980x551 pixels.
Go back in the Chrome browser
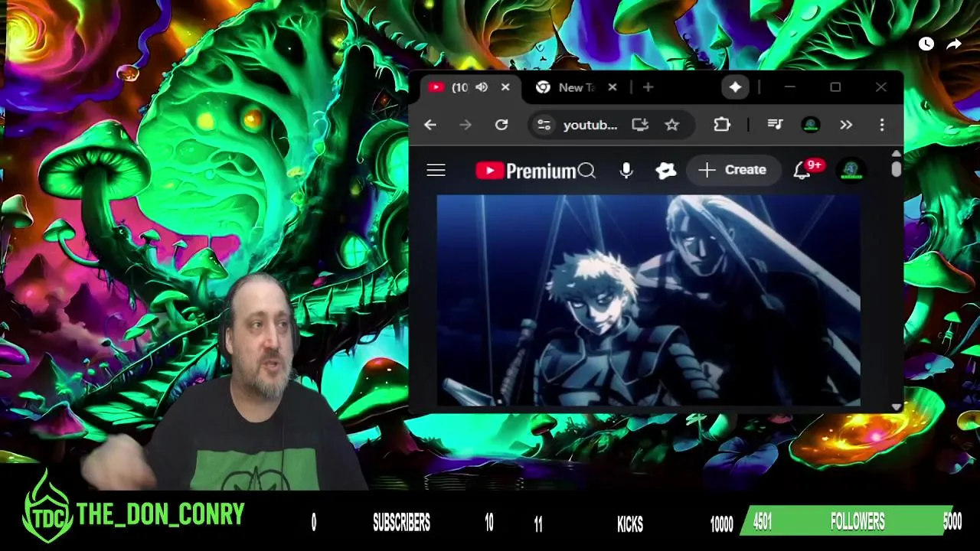(x=430, y=125)
